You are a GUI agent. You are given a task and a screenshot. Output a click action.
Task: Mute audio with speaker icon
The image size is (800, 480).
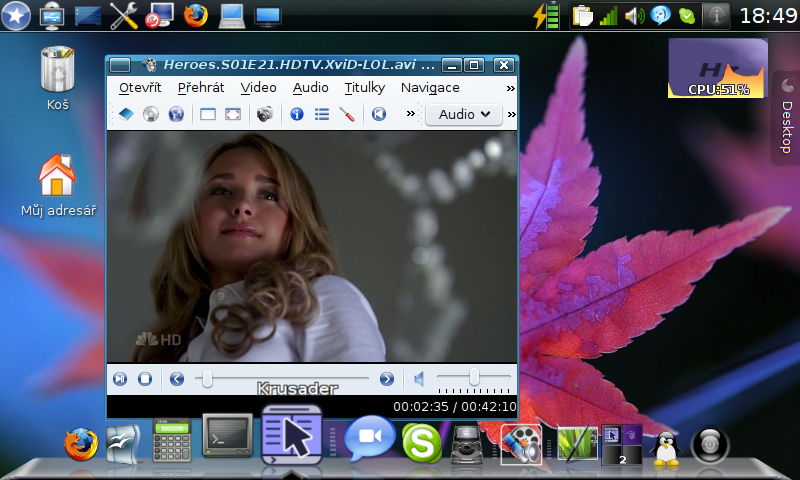coord(419,378)
